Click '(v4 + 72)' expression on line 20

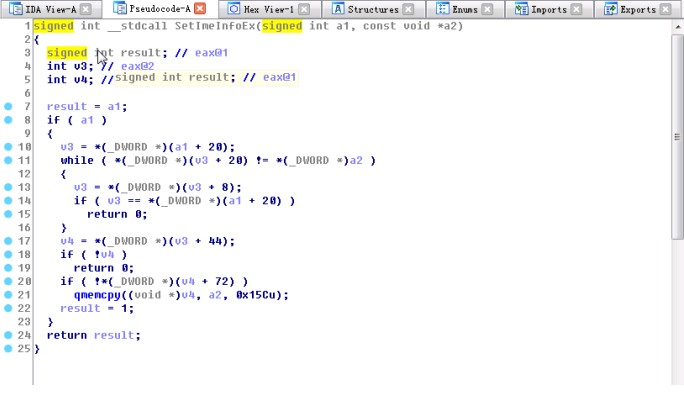coord(208,282)
